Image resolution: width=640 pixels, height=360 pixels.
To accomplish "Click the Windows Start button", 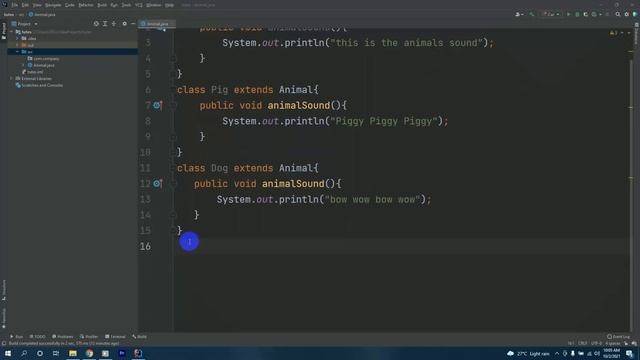I will (8, 353).
